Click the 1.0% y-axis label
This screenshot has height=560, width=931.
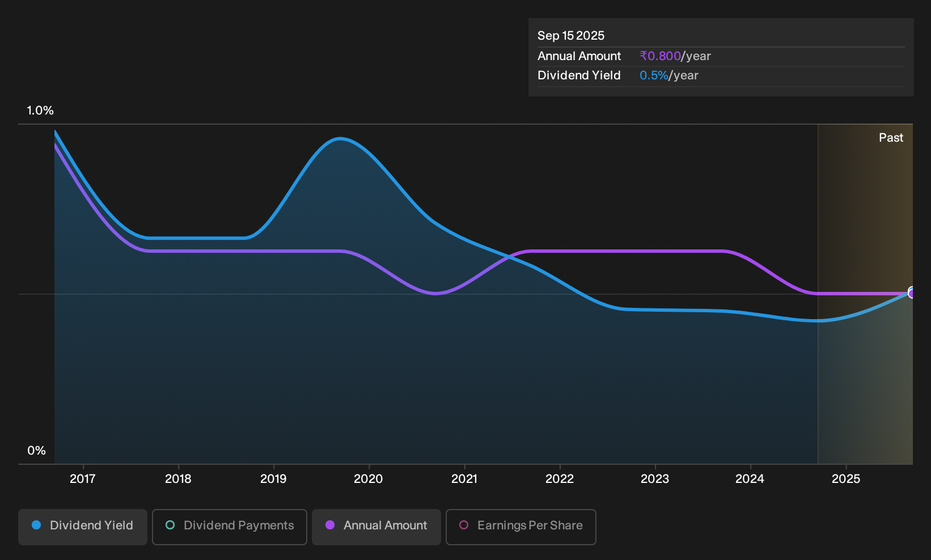coord(40,111)
